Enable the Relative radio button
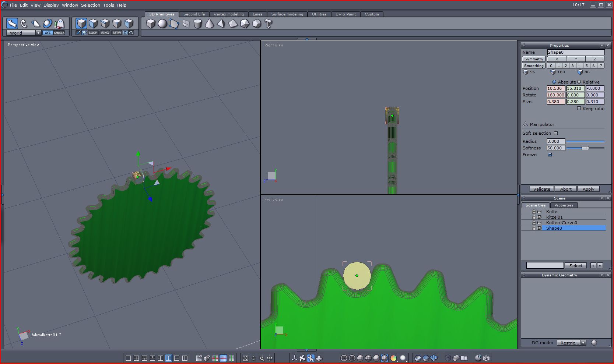 [579, 82]
